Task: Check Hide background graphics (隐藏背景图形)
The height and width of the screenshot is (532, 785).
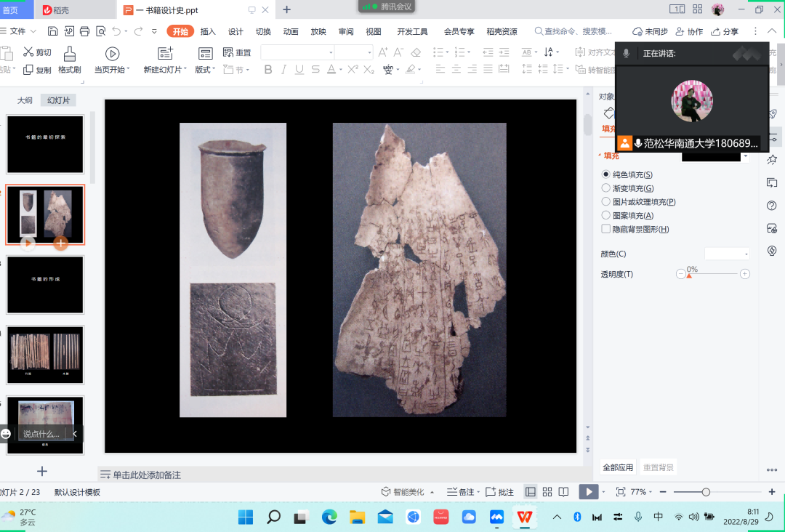Action: pyautogui.click(x=605, y=229)
